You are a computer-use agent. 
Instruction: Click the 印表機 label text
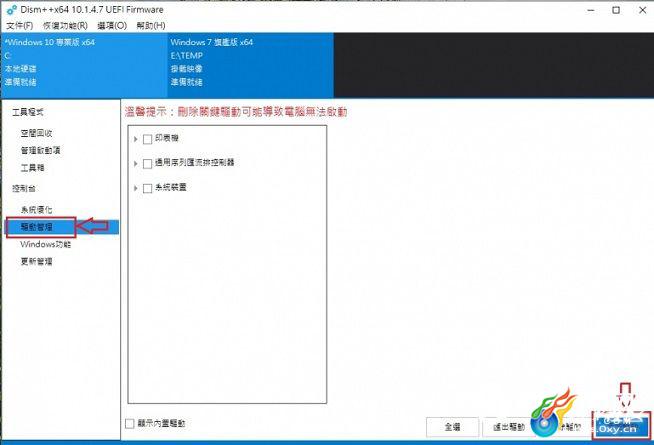(167, 138)
